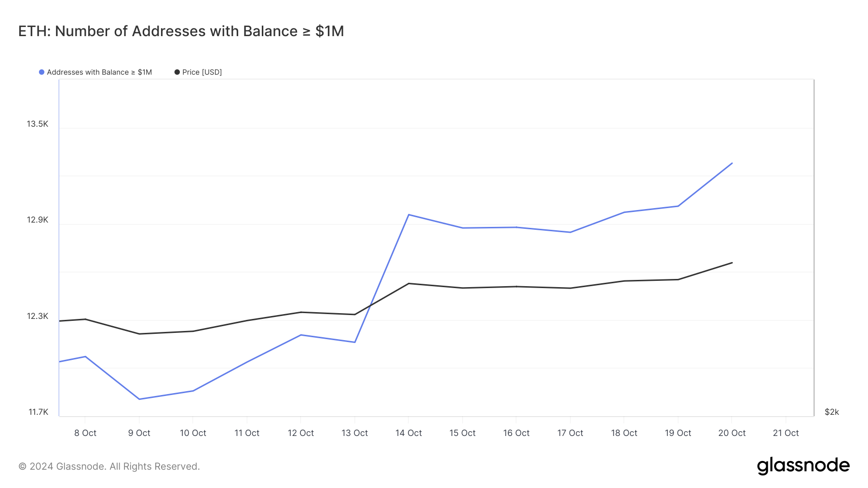
Task: Click the 21 Oct date label
Action: (x=787, y=433)
